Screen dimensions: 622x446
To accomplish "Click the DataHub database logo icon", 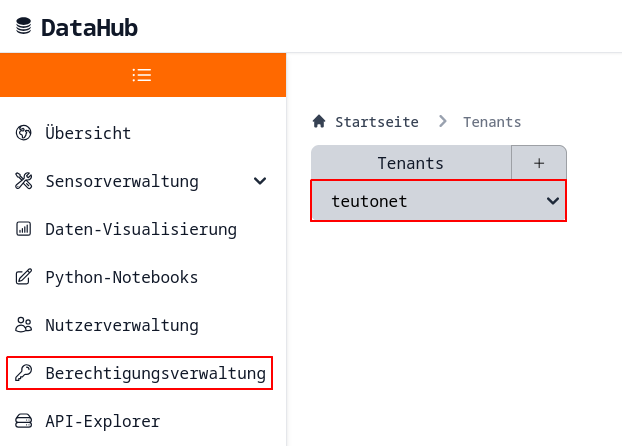I will pyautogui.click(x=24, y=27).
